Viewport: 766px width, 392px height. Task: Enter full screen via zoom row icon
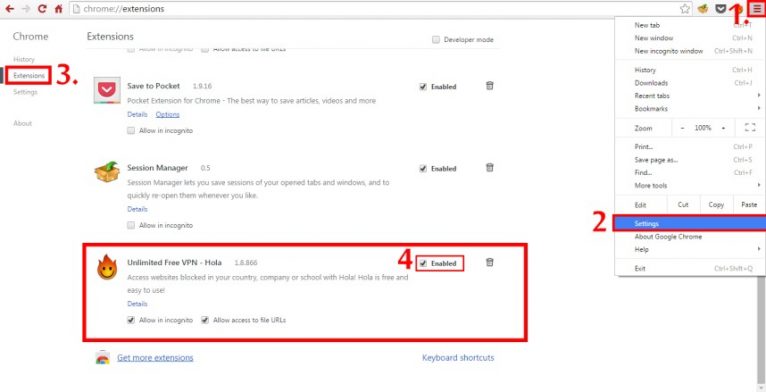pos(750,128)
